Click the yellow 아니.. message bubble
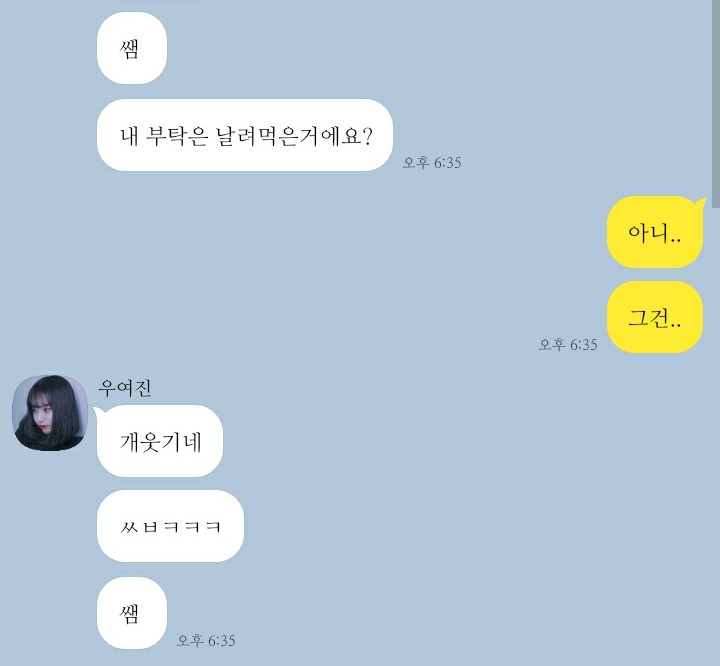 click(655, 232)
